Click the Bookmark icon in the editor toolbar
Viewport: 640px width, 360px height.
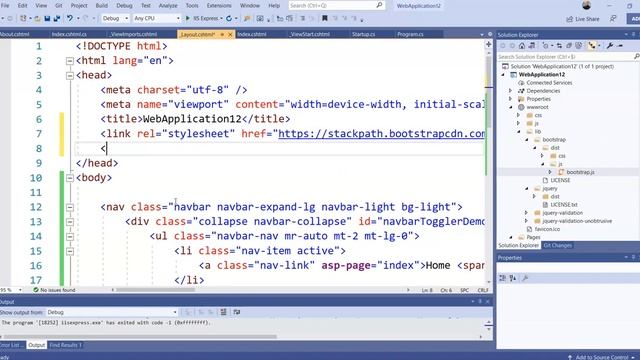(324, 18)
